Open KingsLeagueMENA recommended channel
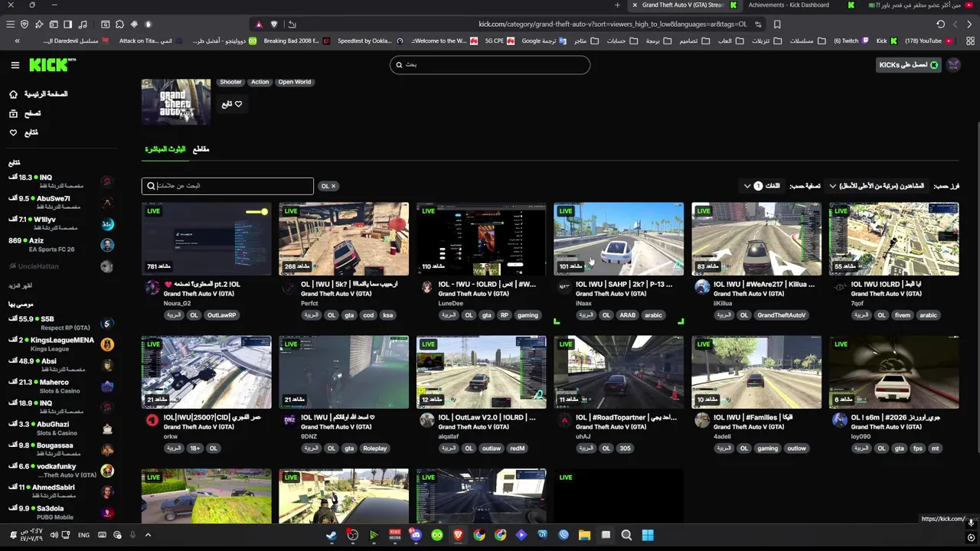 click(60, 344)
